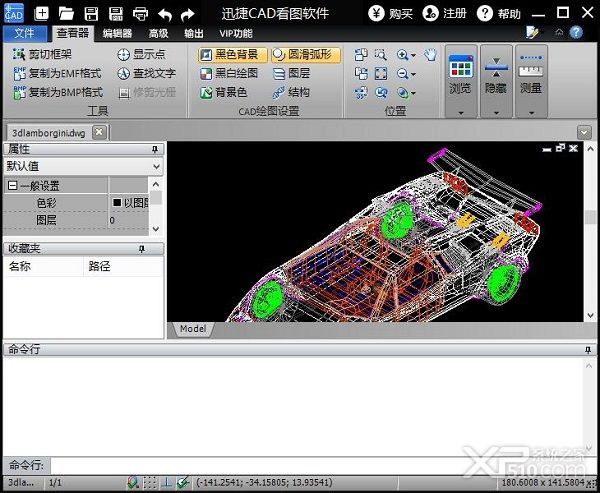Pin the 收藏夹 favorites panel

[x=142, y=249]
